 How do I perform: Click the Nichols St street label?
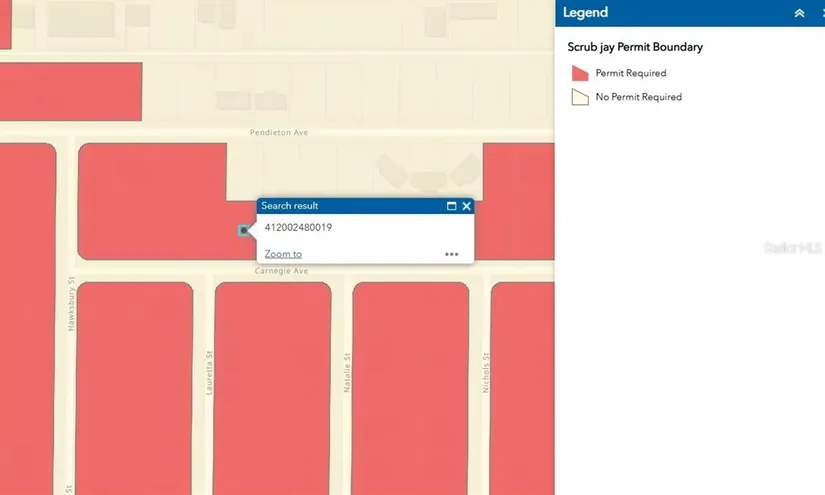click(486, 372)
